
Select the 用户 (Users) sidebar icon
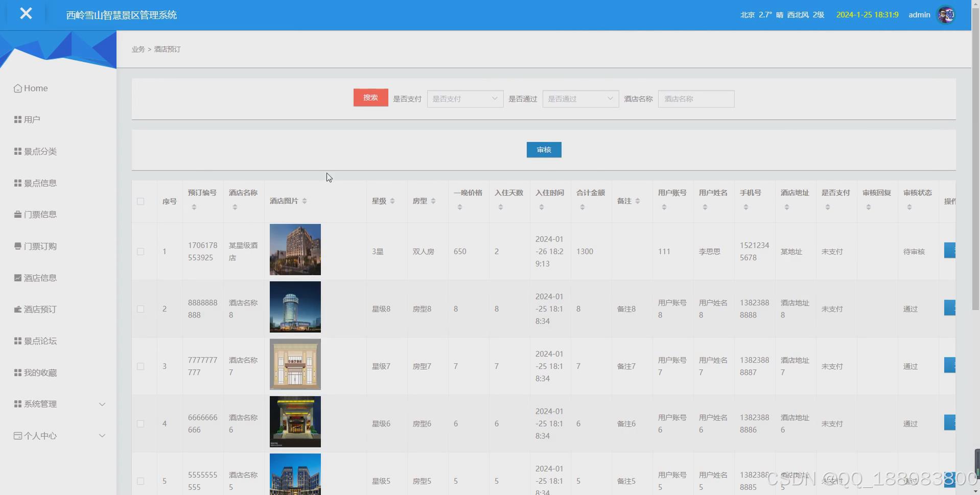coord(32,119)
